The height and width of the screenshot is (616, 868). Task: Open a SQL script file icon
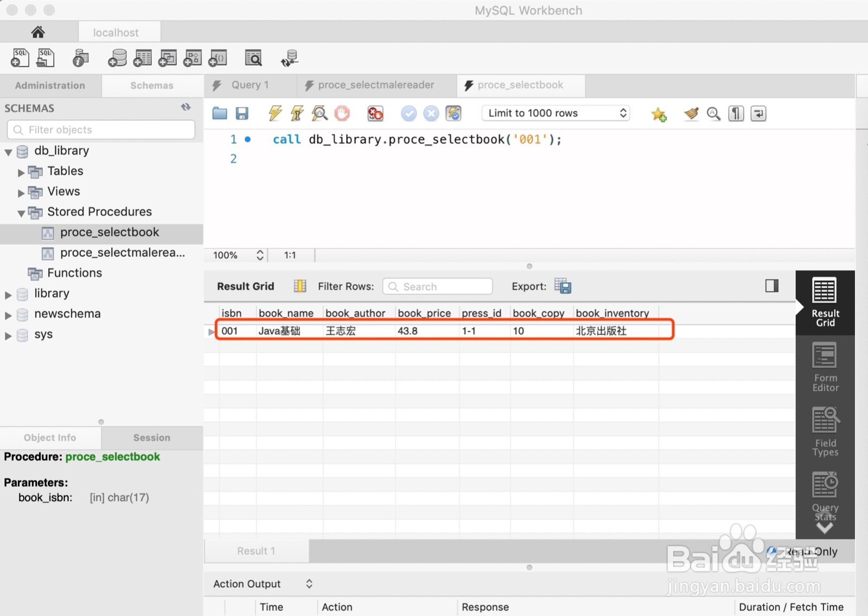click(x=46, y=57)
